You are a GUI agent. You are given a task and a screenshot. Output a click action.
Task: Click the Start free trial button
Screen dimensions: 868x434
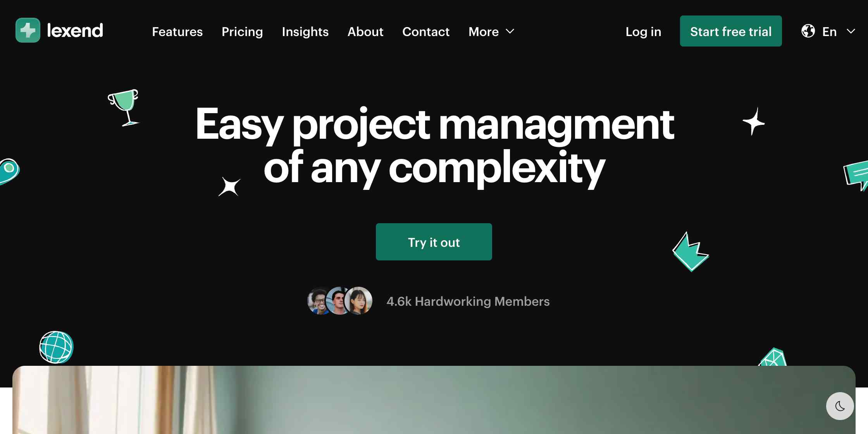[731, 31]
